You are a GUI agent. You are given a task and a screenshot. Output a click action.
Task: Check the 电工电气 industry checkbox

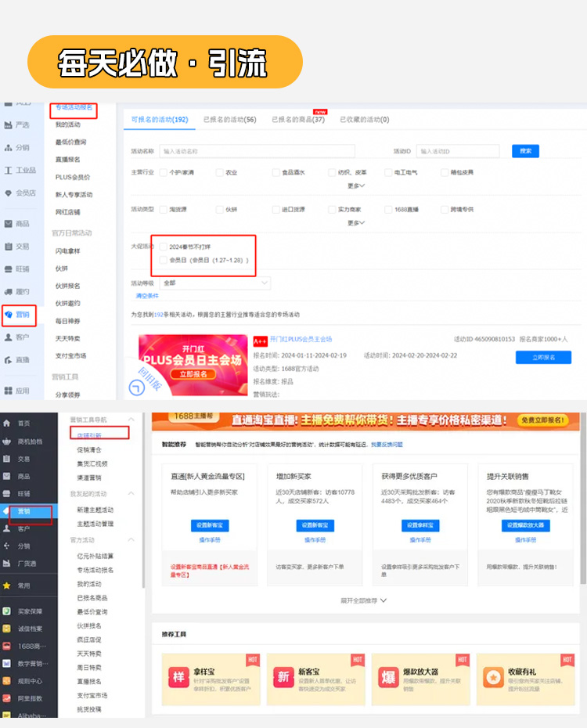(x=388, y=172)
